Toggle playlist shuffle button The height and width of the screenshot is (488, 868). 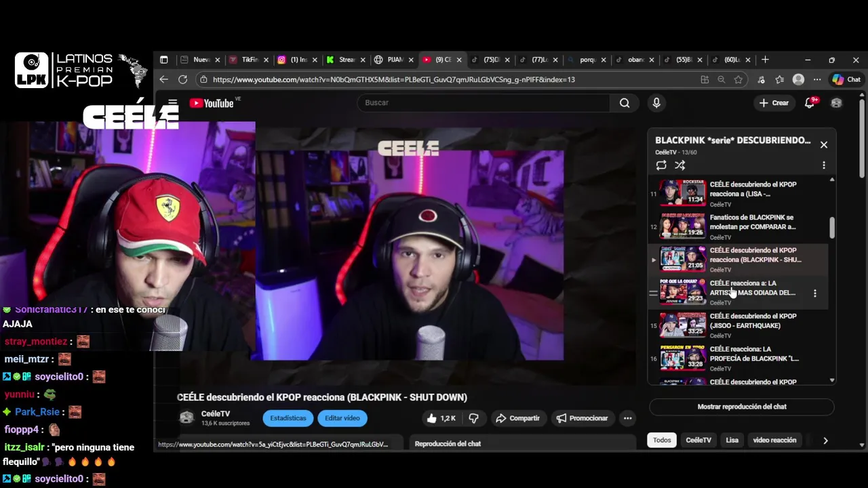[x=680, y=165]
